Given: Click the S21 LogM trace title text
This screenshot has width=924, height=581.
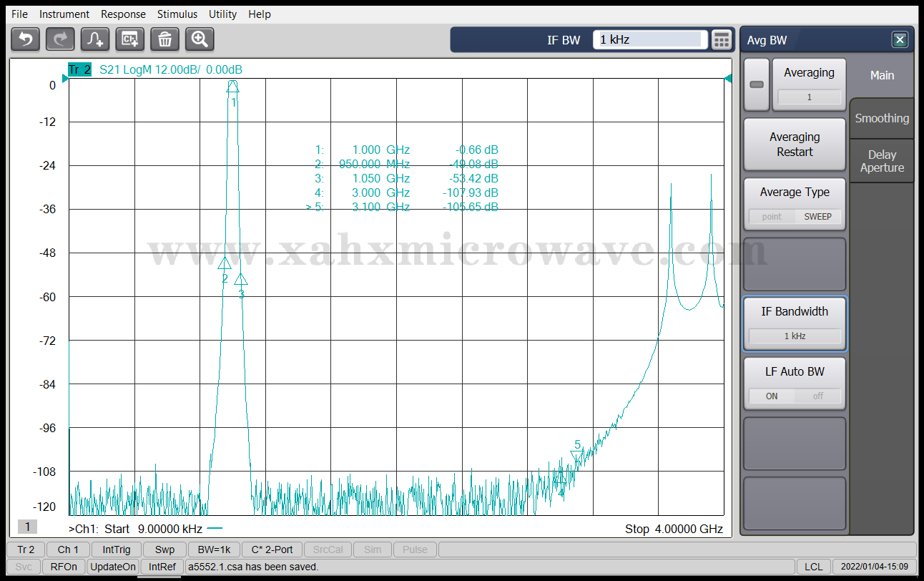Looking at the screenshot, I should coord(170,69).
